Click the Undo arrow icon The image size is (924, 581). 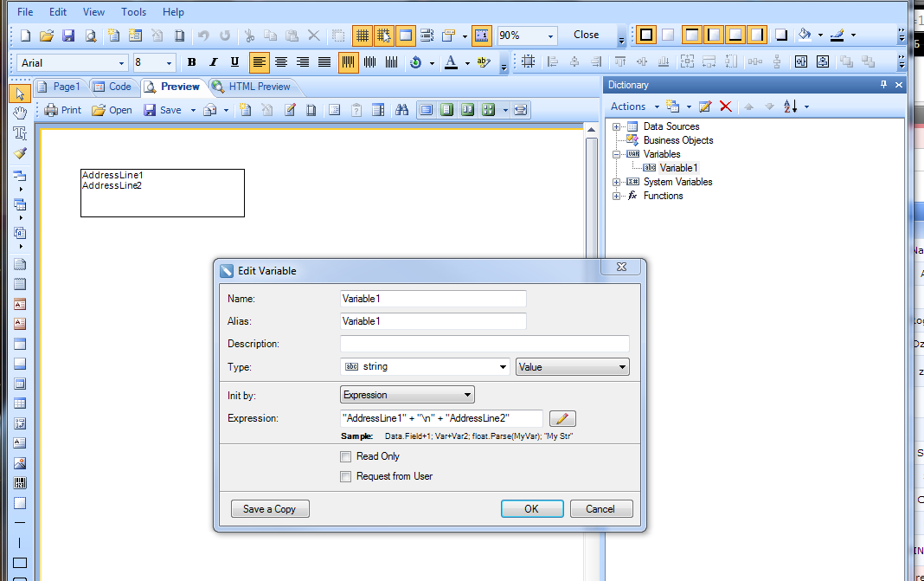[203, 36]
